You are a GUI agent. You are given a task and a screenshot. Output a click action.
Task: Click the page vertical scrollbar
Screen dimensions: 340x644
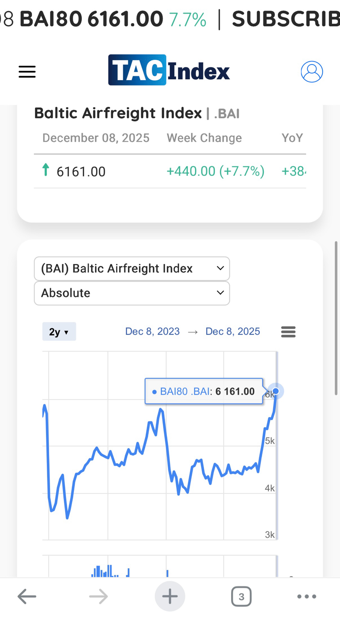click(x=336, y=318)
